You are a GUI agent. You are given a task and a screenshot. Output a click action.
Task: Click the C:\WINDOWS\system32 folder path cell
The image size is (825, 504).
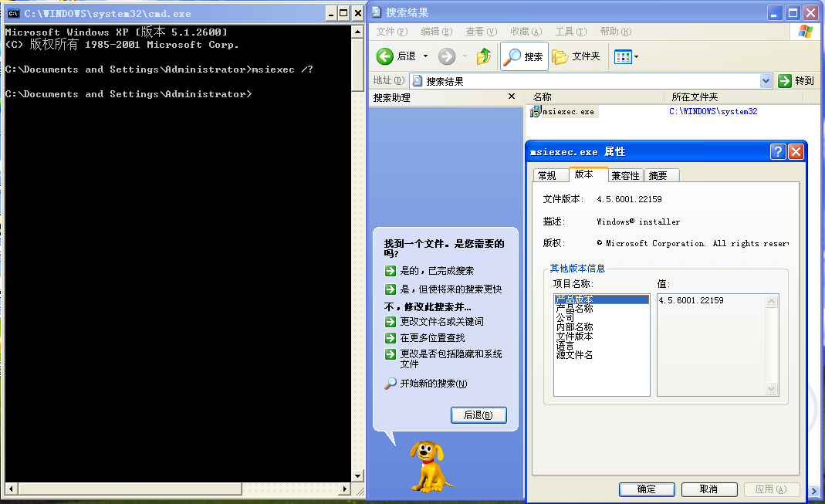click(713, 112)
